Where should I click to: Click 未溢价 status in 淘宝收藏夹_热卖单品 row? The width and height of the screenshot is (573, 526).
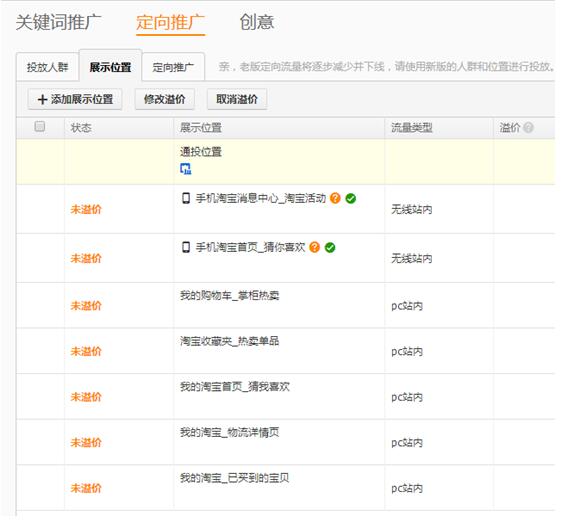click(x=86, y=351)
